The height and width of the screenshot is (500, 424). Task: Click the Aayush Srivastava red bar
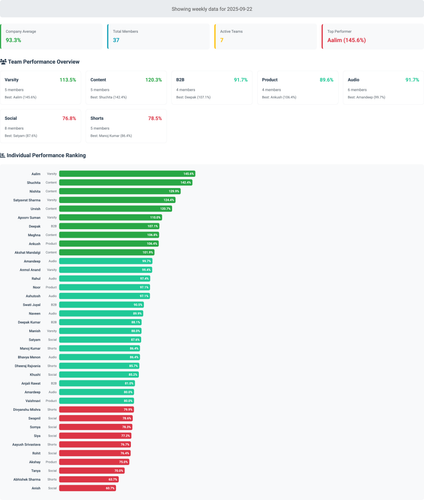click(x=95, y=444)
